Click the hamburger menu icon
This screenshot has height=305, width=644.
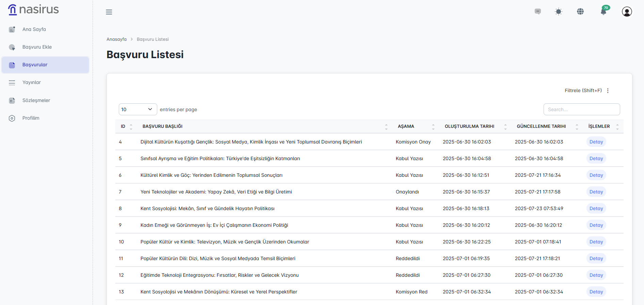coord(109,12)
